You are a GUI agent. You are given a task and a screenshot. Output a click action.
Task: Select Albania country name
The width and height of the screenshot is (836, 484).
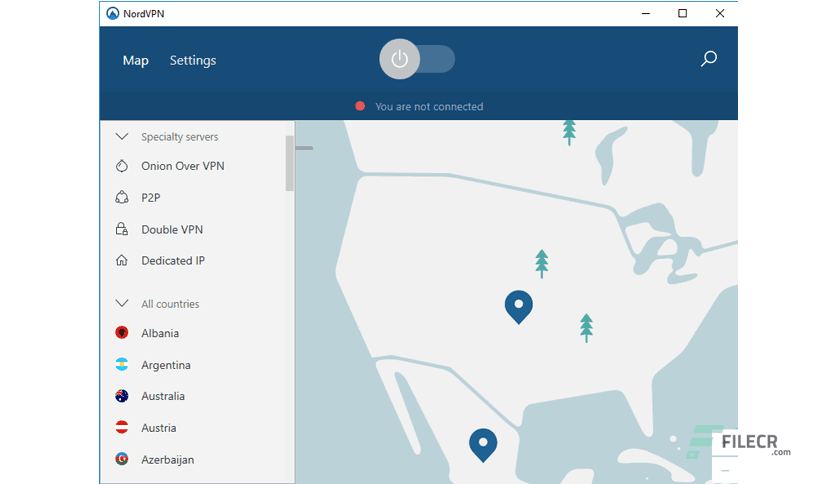coord(160,333)
